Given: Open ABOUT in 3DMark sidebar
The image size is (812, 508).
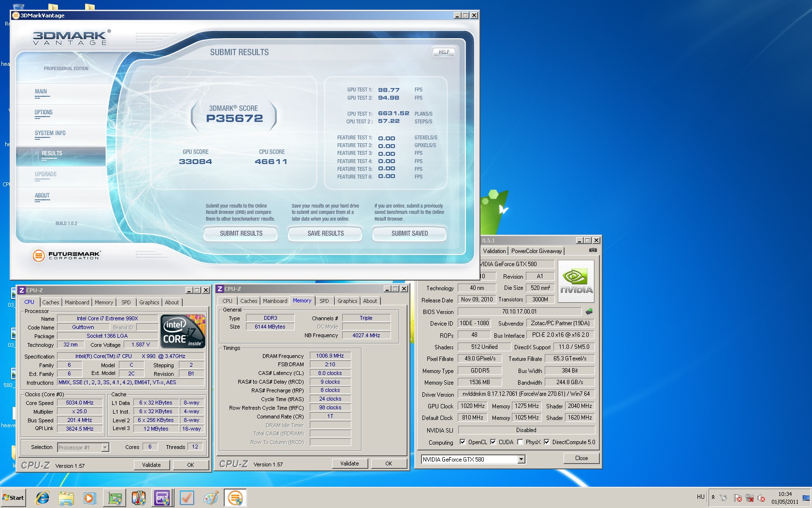Looking at the screenshot, I should click(x=42, y=195).
